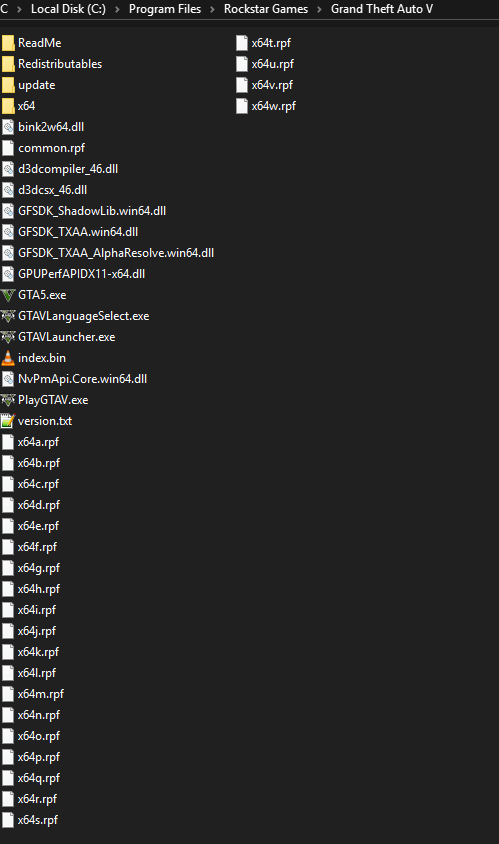
Task: Select the GTA5.exe green V icon
Action: pos(8,295)
